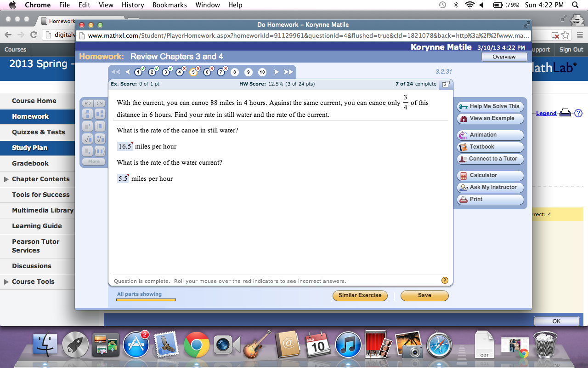
Task: Insert a square root template from the palette
Action: click(x=88, y=138)
